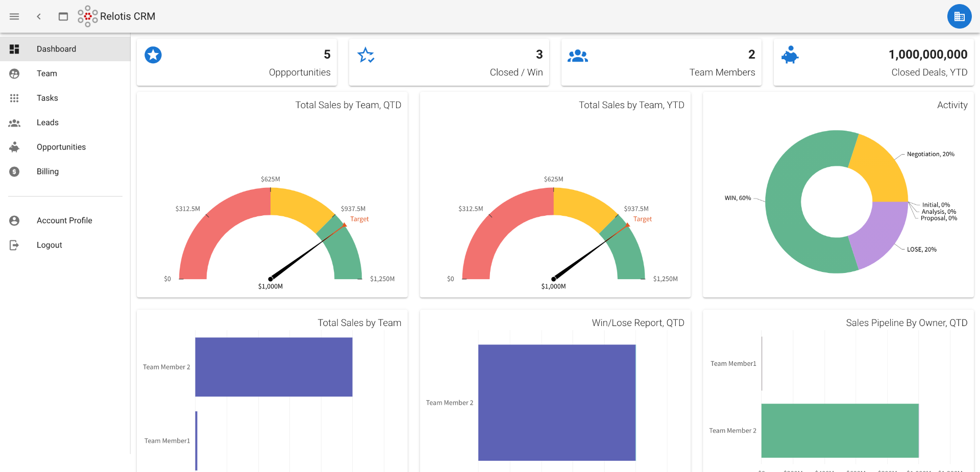Toggle the hamburger menu in the top bar
Screen dimensions: 980x472
(14, 16)
